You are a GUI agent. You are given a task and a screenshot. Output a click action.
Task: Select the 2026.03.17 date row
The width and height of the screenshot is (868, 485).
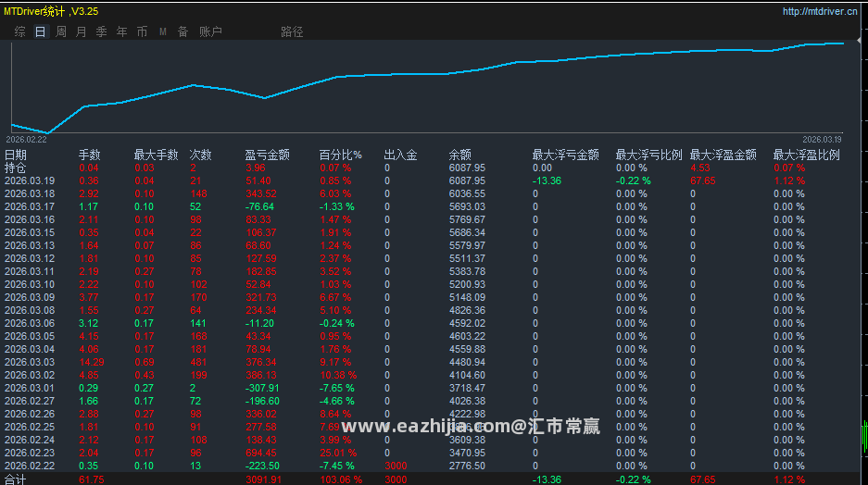[x=30, y=206]
